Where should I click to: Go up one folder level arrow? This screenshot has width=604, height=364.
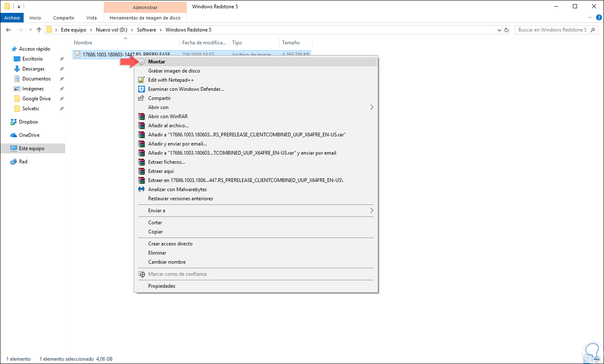(x=39, y=30)
